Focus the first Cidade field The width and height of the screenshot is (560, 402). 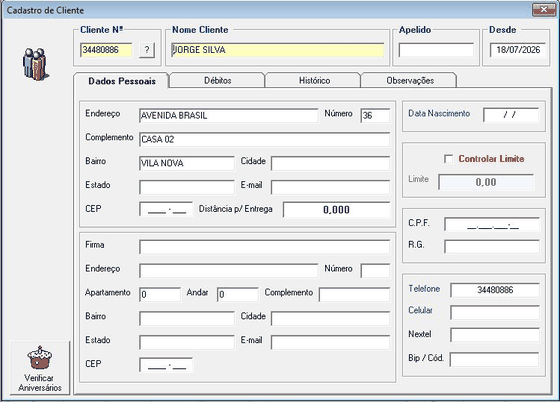click(x=330, y=163)
